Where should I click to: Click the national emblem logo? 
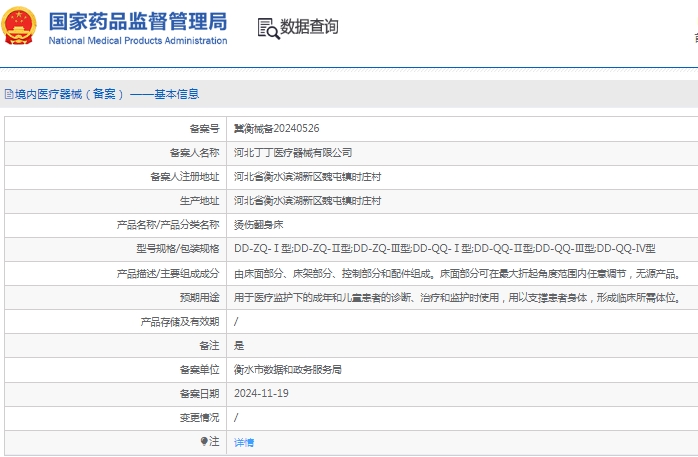pos(19,25)
